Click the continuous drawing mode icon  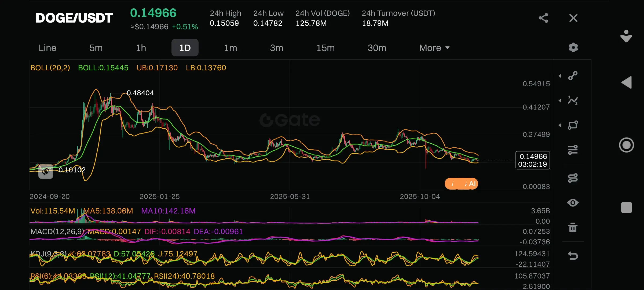pyautogui.click(x=573, y=178)
